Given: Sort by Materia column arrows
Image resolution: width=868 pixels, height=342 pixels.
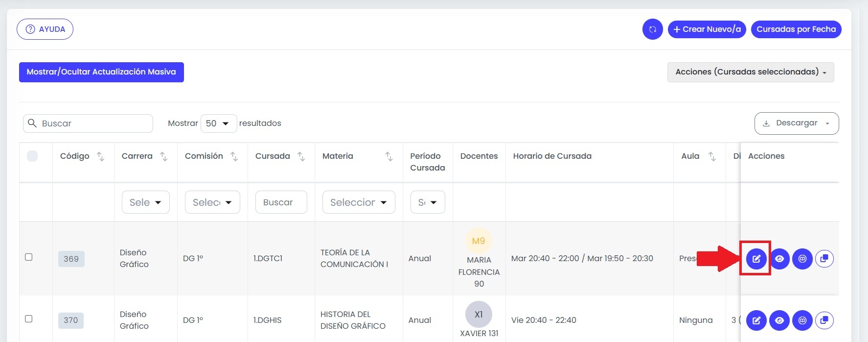Looking at the screenshot, I should (388, 156).
